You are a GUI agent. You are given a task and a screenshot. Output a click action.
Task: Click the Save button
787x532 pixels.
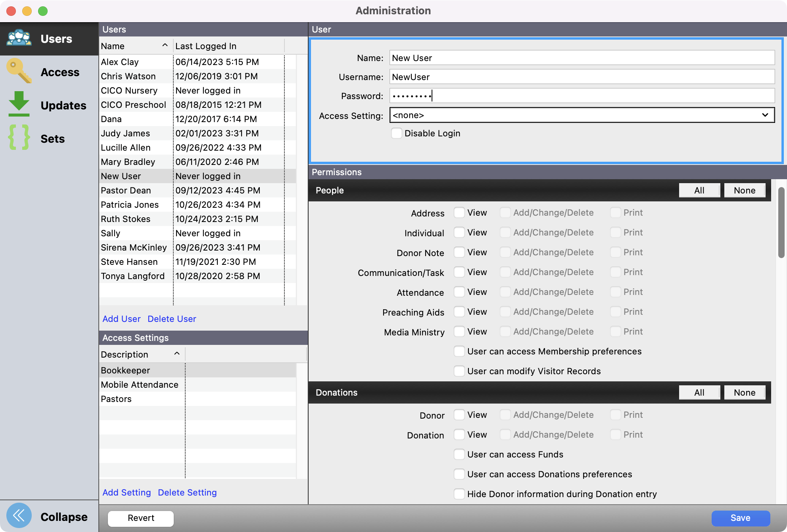(740, 518)
